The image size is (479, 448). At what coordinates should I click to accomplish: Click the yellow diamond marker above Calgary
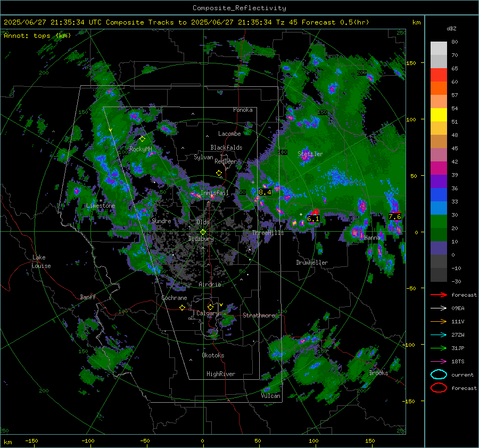tap(210, 307)
